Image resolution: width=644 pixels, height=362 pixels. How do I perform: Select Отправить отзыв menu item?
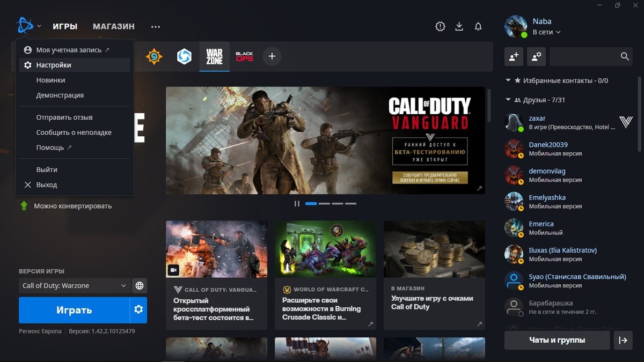75,117
